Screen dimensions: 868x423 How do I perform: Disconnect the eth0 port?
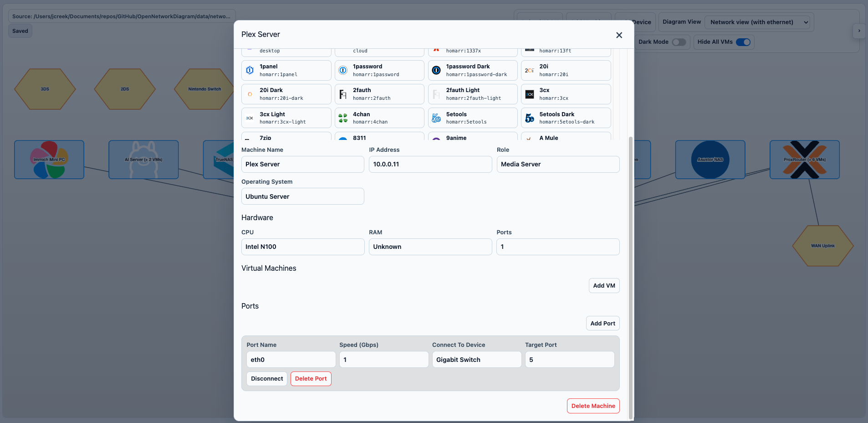pos(267,379)
